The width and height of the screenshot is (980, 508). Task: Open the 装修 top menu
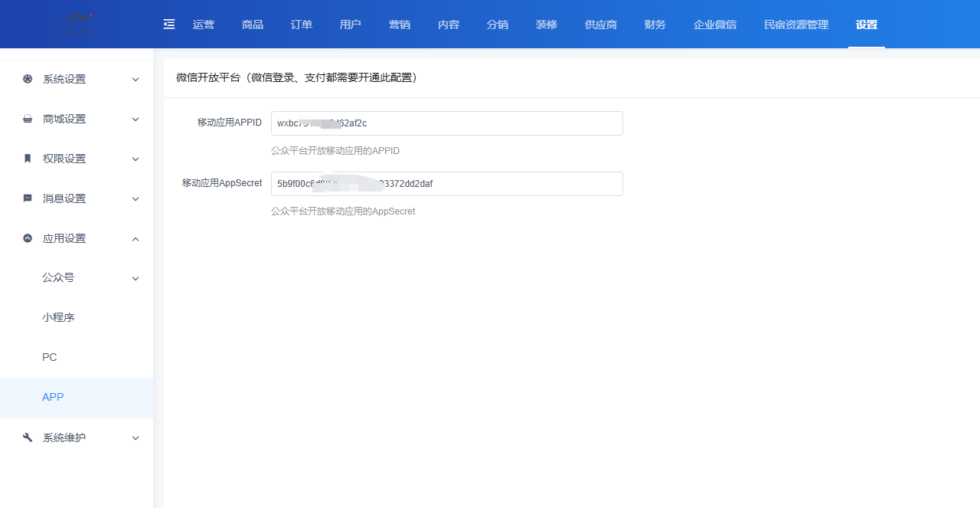click(547, 25)
